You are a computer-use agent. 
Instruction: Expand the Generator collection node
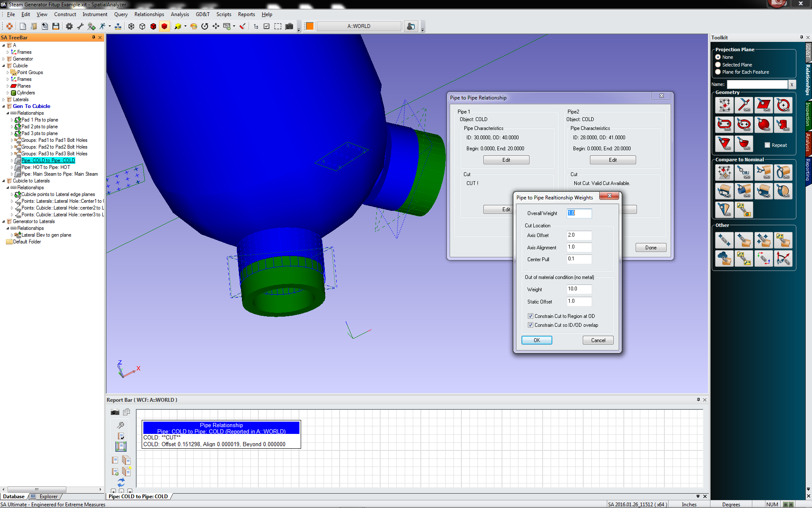(4, 59)
